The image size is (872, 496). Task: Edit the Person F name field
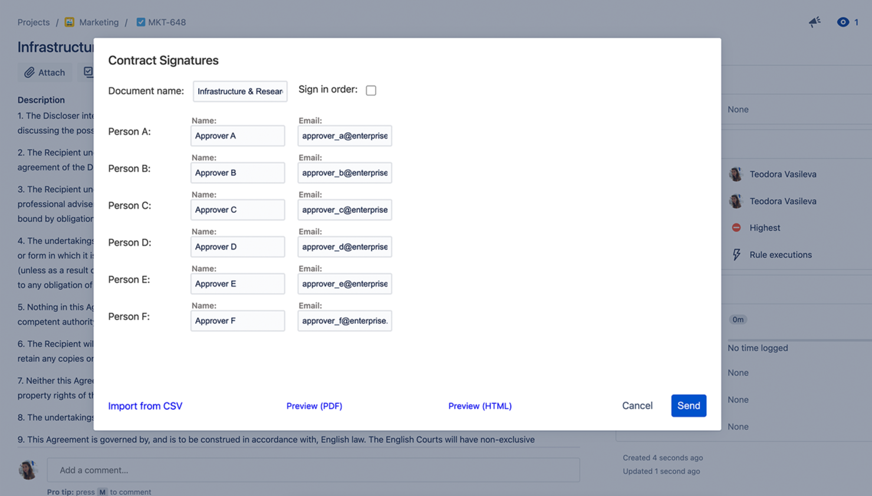(237, 321)
